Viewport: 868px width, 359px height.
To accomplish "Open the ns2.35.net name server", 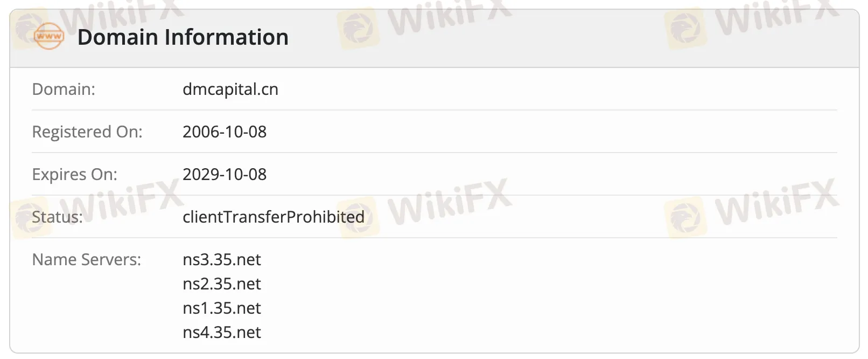I will [x=222, y=284].
